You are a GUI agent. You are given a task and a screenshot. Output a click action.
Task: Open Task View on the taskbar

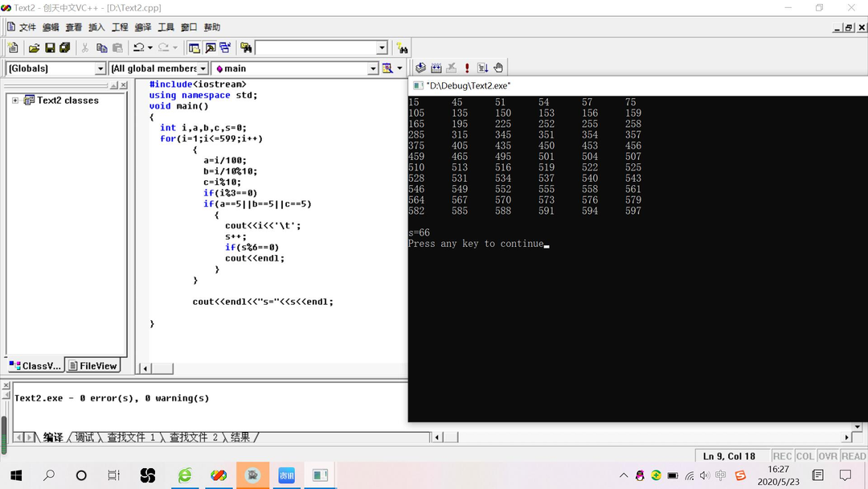113,475
